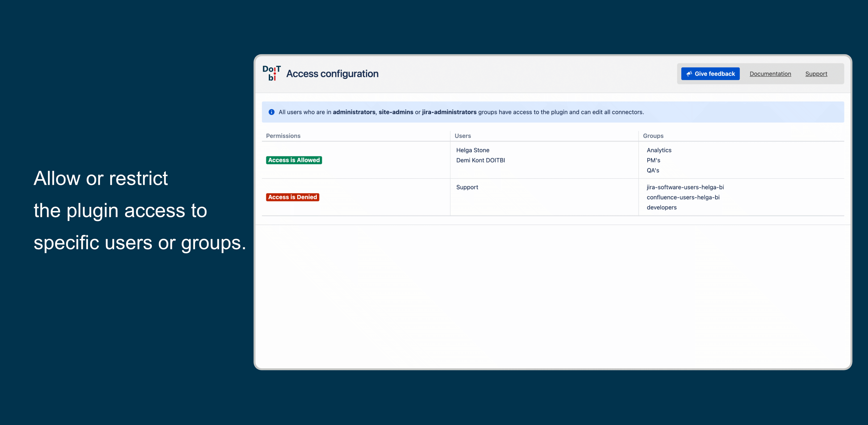Select the developers group

coord(661,207)
